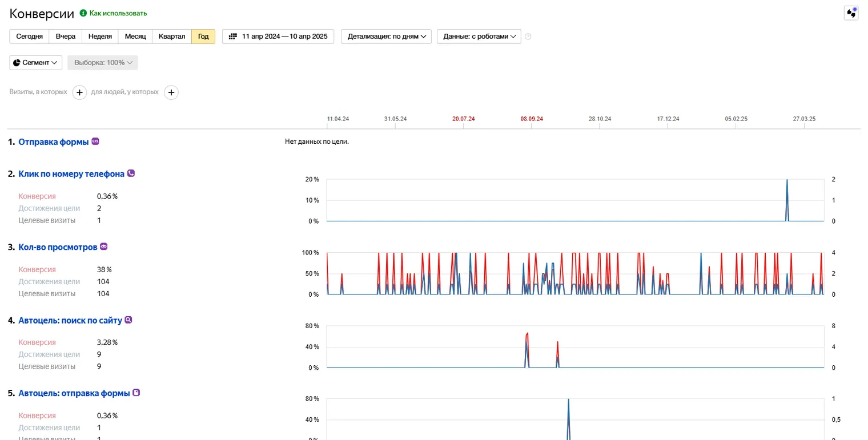Click the 20.07.24 marker on the timeline
This screenshot has width=868, height=440.
pyautogui.click(x=463, y=119)
